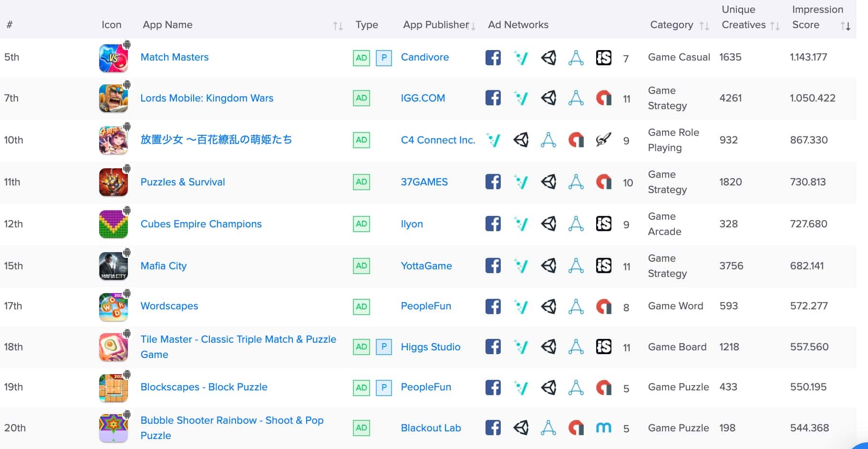Open the Candivore publisher link

tap(425, 57)
